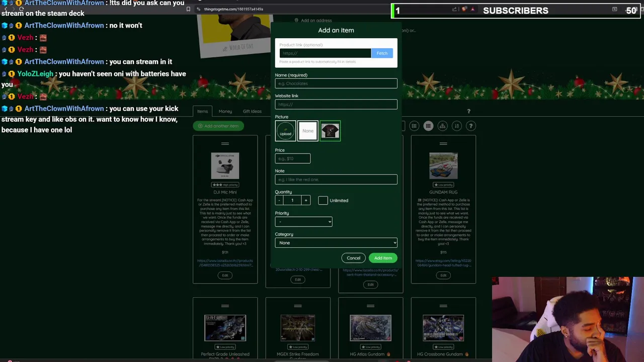The width and height of the screenshot is (644, 362).
Task: Select the None picture option
Action: pos(308,131)
